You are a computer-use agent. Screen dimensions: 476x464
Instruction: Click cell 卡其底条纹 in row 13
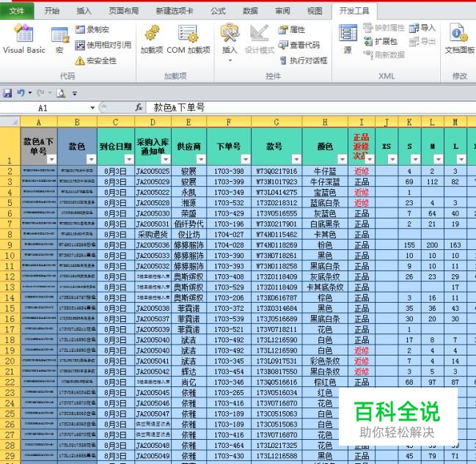click(x=325, y=287)
